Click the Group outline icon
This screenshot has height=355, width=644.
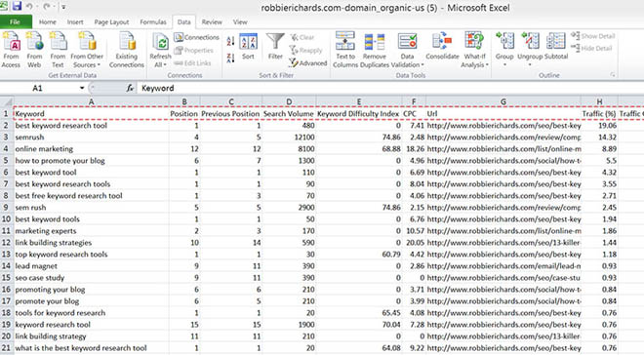coord(504,41)
